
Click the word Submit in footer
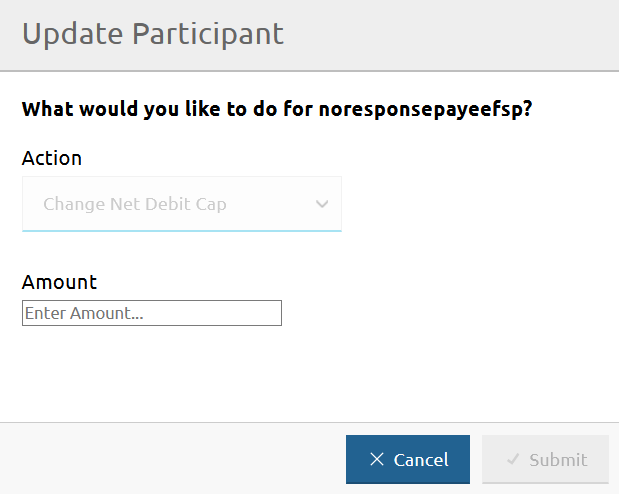(558, 460)
